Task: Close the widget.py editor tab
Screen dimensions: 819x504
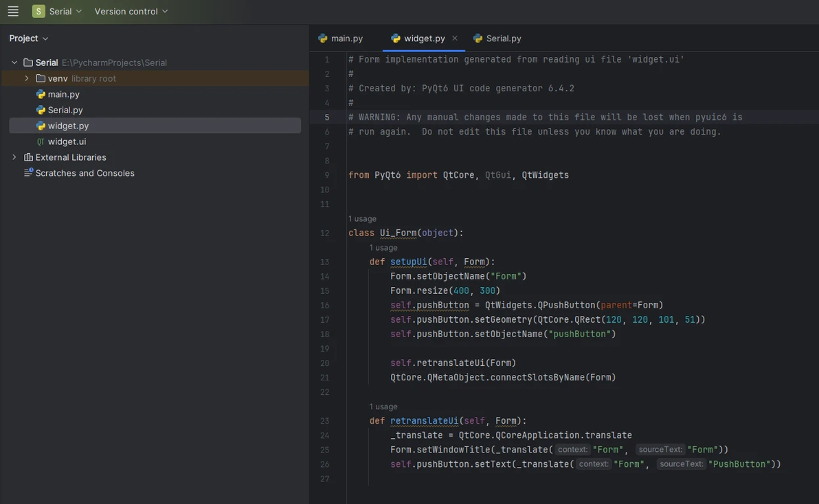Action: click(455, 38)
